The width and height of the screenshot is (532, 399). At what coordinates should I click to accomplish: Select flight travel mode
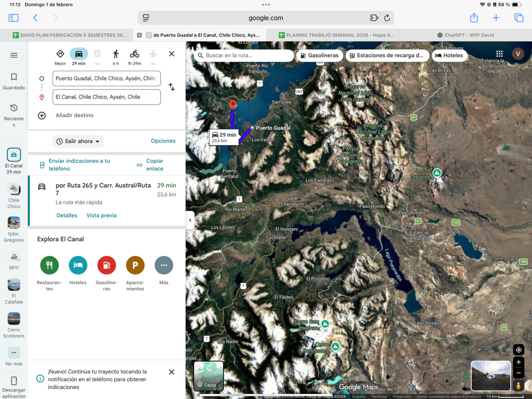tap(153, 54)
